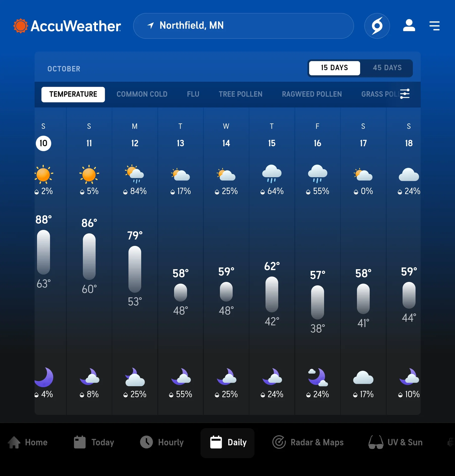
Task: Click the 79° high on Monday
Action: 135,236
